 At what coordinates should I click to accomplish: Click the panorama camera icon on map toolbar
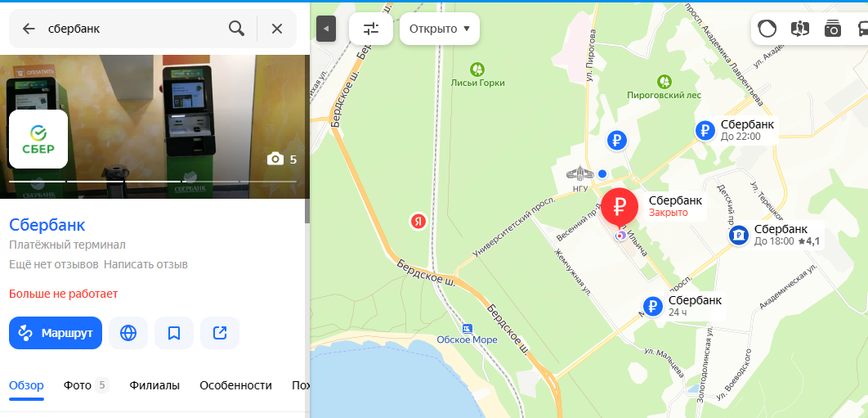click(x=833, y=29)
